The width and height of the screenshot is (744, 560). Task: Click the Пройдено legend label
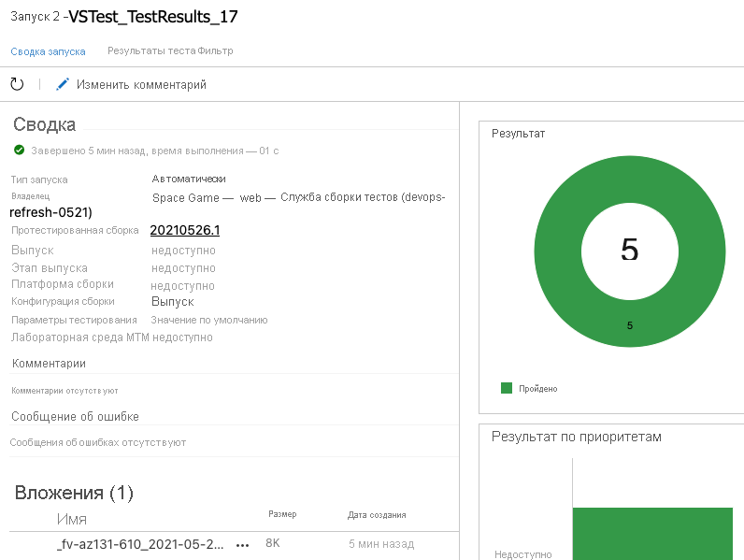[538, 389]
